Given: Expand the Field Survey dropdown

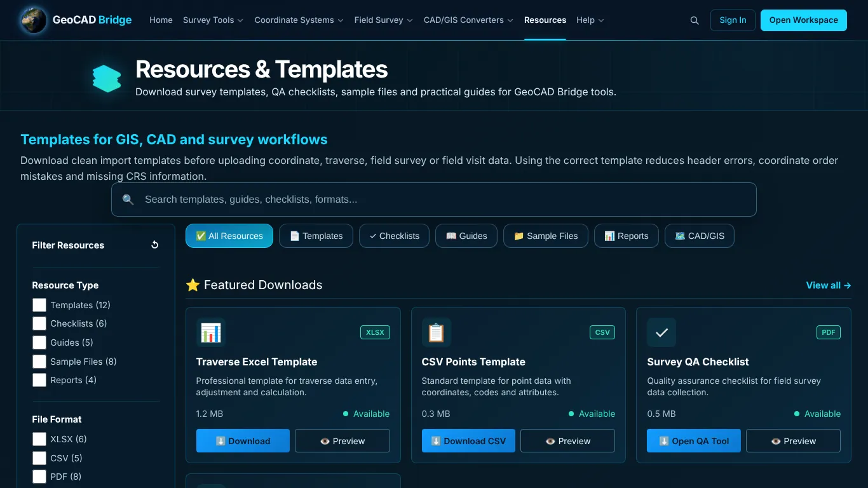Looking at the screenshot, I should click(x=384, y=20).
